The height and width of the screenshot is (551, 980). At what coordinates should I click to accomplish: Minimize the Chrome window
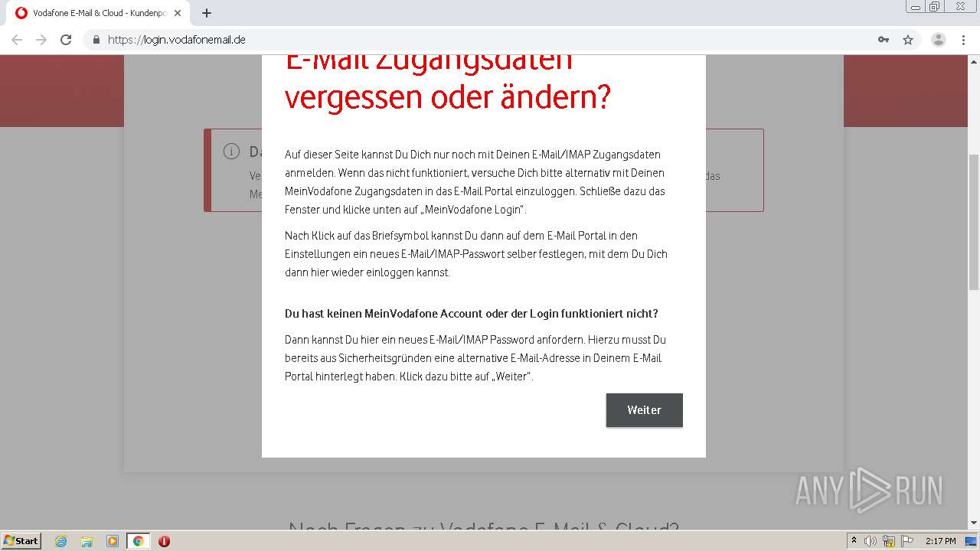pos(917,6)
